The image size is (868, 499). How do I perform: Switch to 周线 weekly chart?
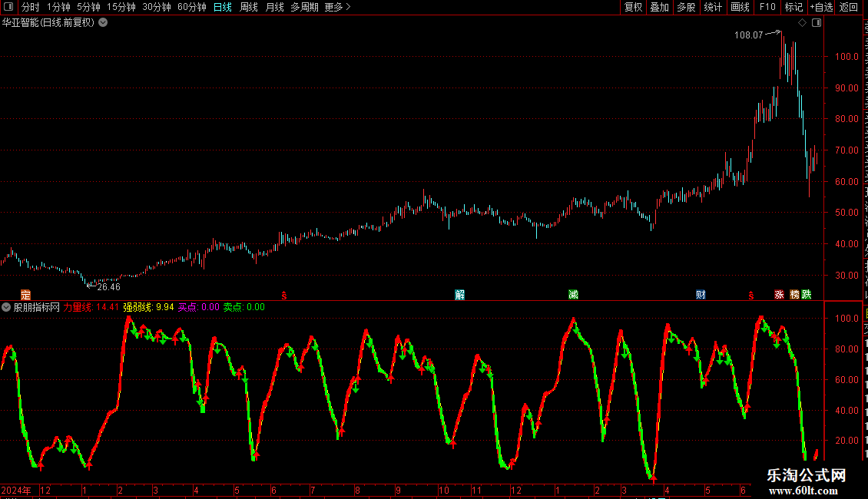click(x=249, y=7)
